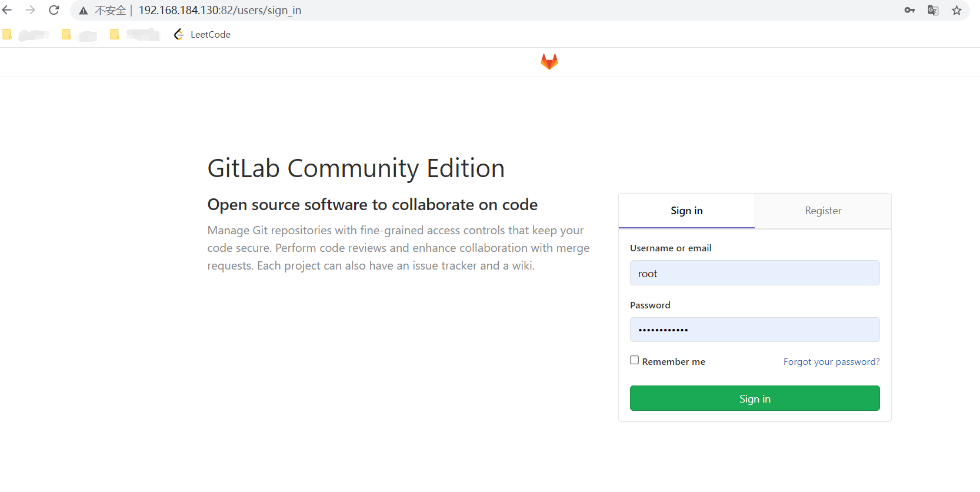Bookmark this page with star icon
Viewport: 980px width, 492px height.
tap(957, 10)
